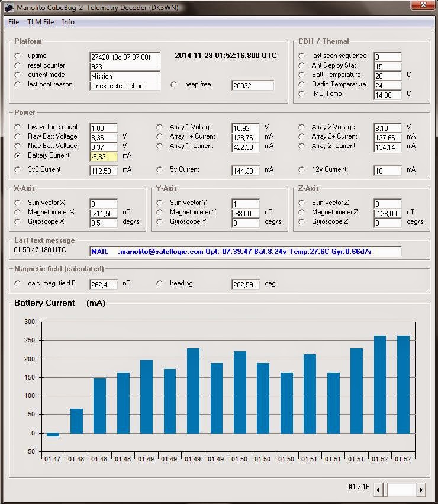Select the Array 1 Voltage radio button

coord(159,127)
